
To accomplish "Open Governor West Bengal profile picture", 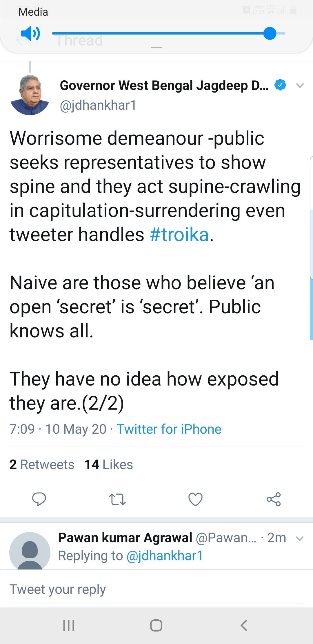I will coord(30,95).
